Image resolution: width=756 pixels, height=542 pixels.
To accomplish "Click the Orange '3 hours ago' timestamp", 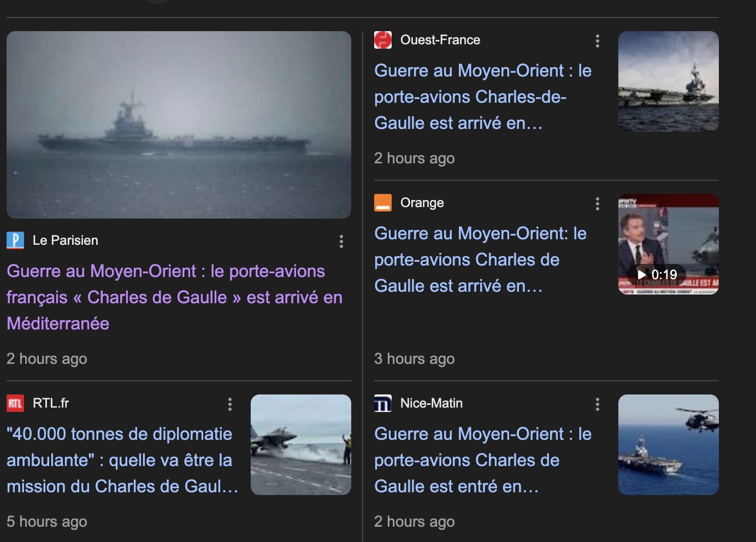I will tap(415, 359).
